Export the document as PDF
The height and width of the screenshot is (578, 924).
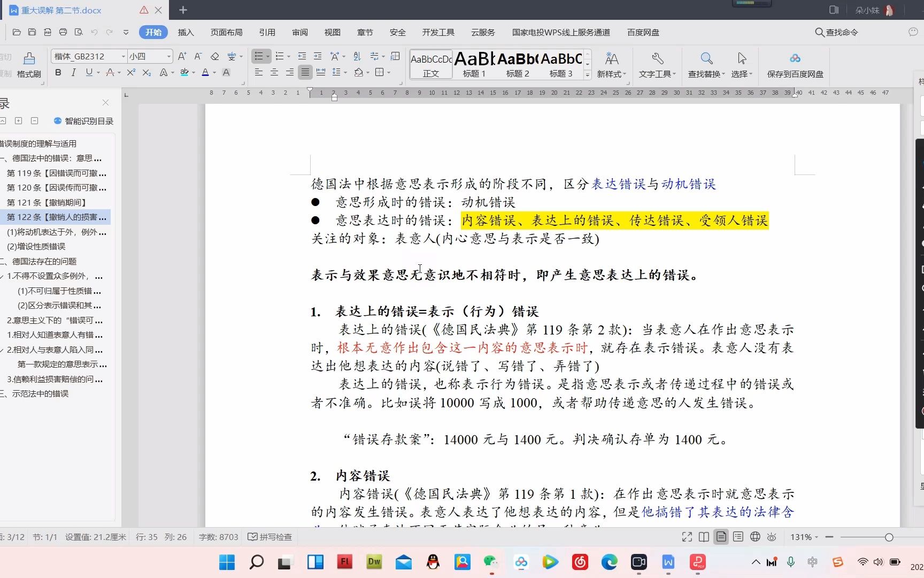tap(48, 32)
